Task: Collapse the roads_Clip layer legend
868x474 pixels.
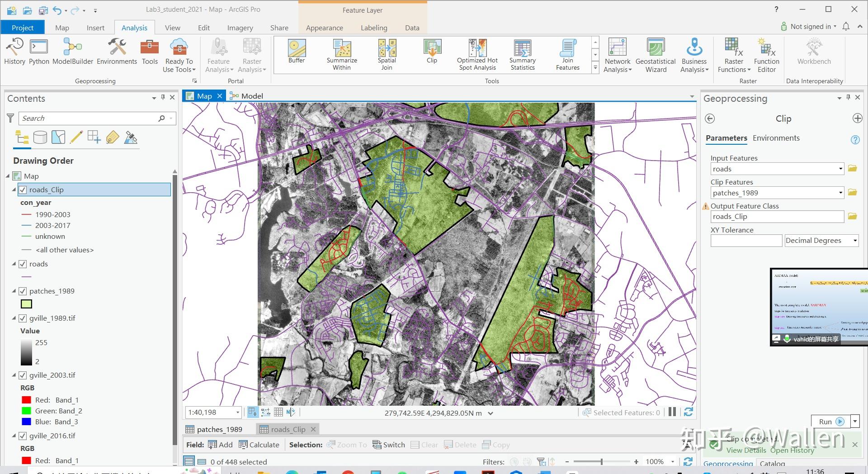Action: coord(14,190)
